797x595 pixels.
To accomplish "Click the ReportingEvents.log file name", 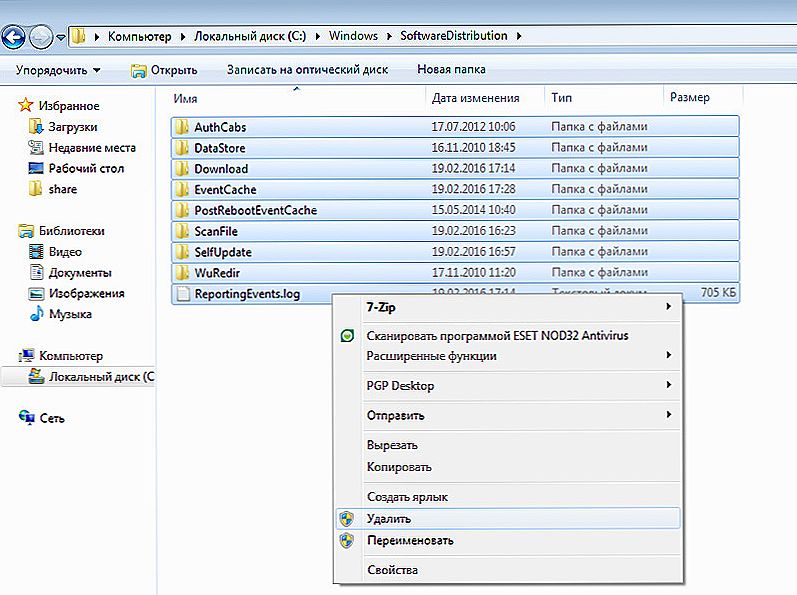I will [x=247, y=294].
